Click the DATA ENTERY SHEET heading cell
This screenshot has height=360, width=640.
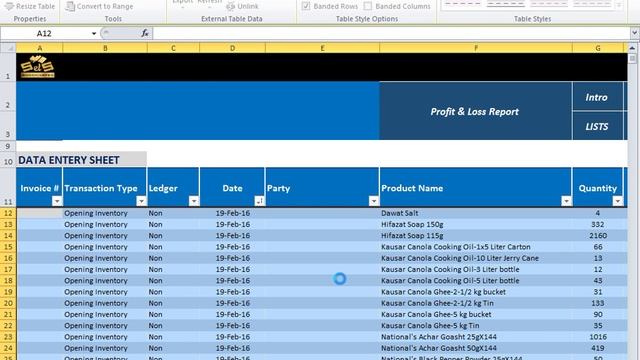[82, 160]
